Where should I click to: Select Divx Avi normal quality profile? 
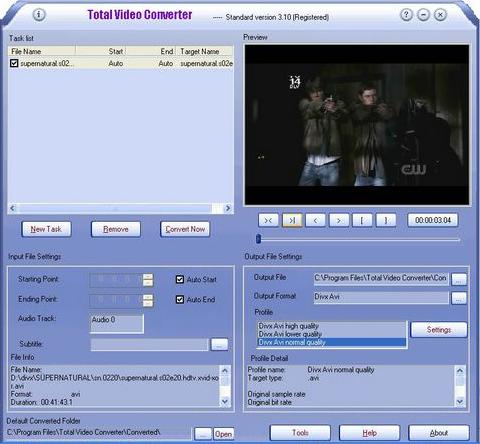coord(332,342)
